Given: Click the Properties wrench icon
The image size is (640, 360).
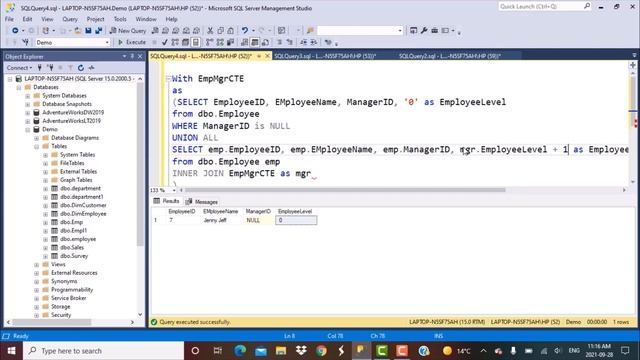Looking at the screenshot, I should (x=424, y=31).
